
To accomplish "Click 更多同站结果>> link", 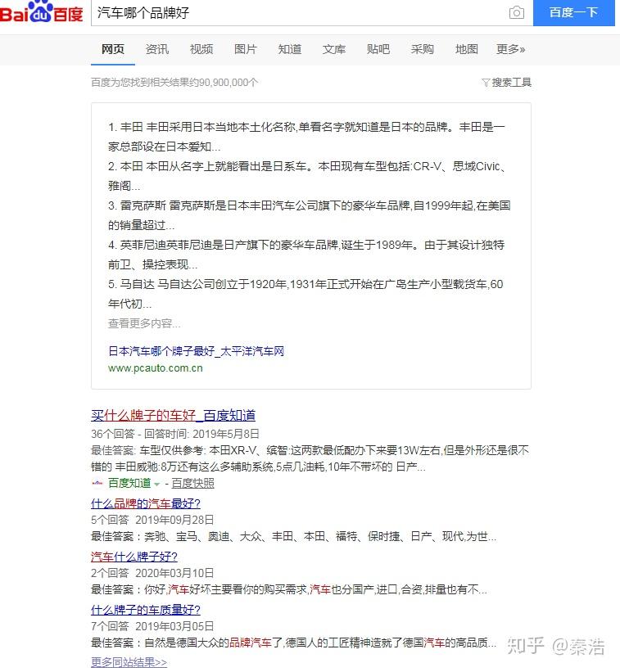I will click(x=129, y=661).
